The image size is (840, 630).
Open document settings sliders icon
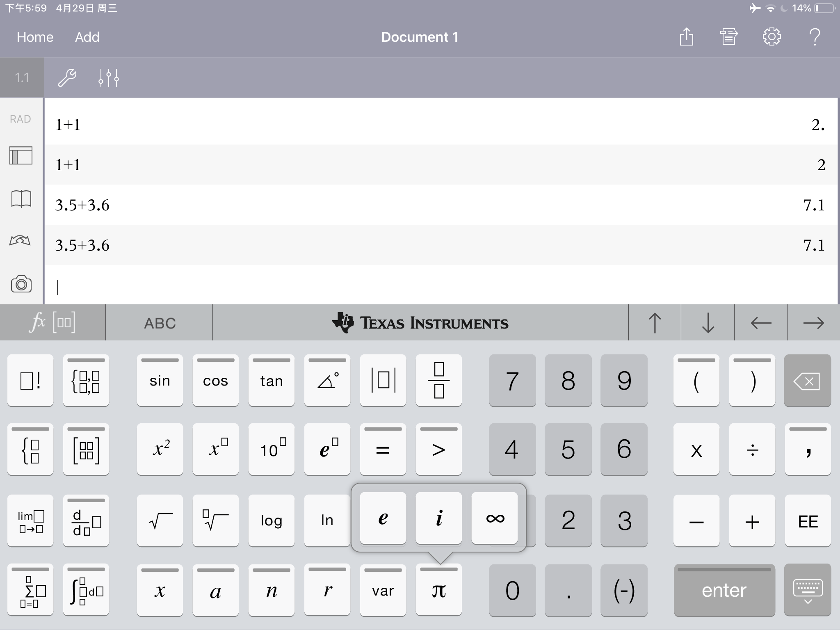coord(109,78)
